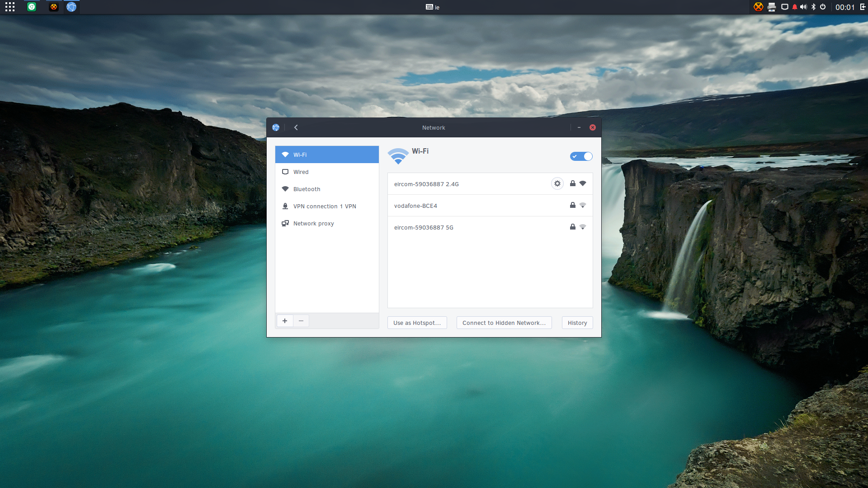Select network eircom-59036887 5G
Viewport: 868px width, 488px height.
coord(490,227)
